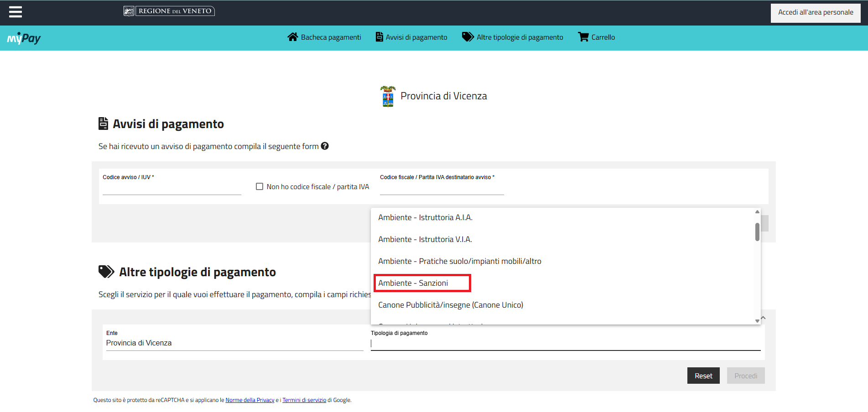Click the help question mark icon
The height and width of the screenshot is (412, 868).
tap(325, 146)
